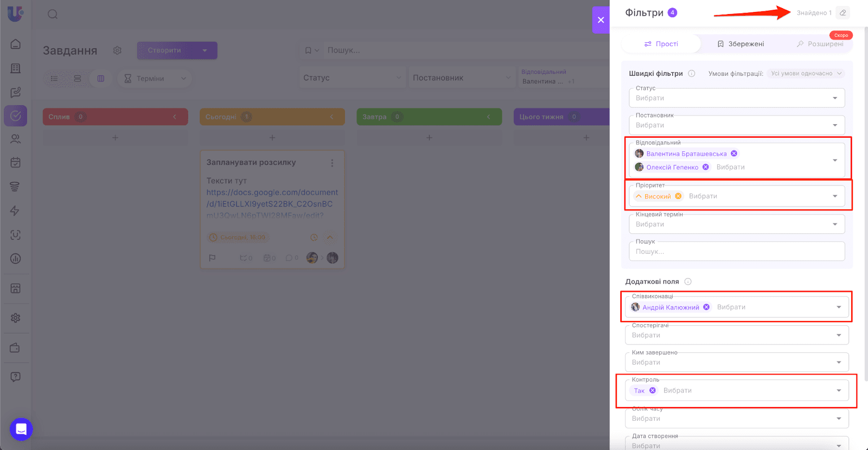Open the home icon in sidebar
Image resolution: width=868 pixels, height=450 pixels.
[16, 44]
